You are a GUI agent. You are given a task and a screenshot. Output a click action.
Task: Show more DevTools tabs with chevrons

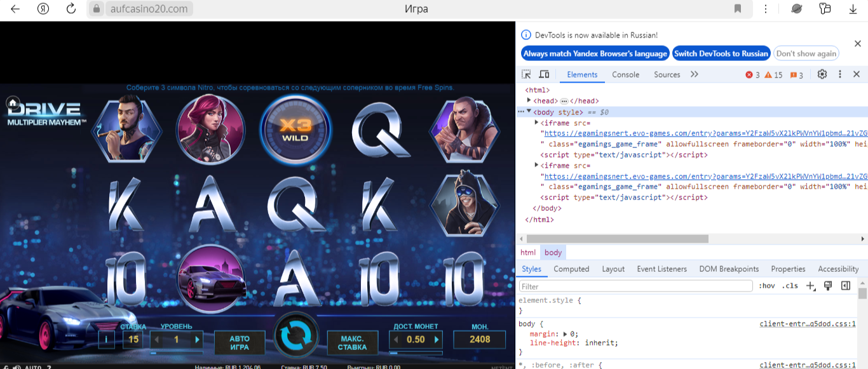(x=695, y=74)
